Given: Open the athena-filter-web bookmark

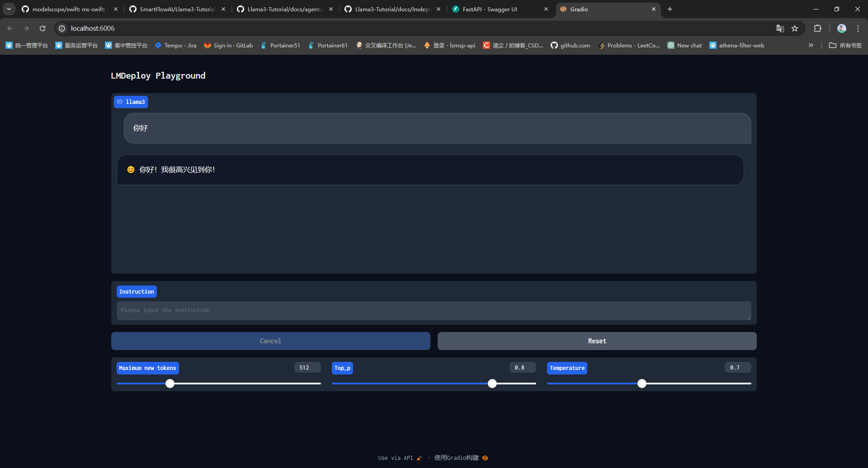Looking at the screenshot, I should (737, 45).
